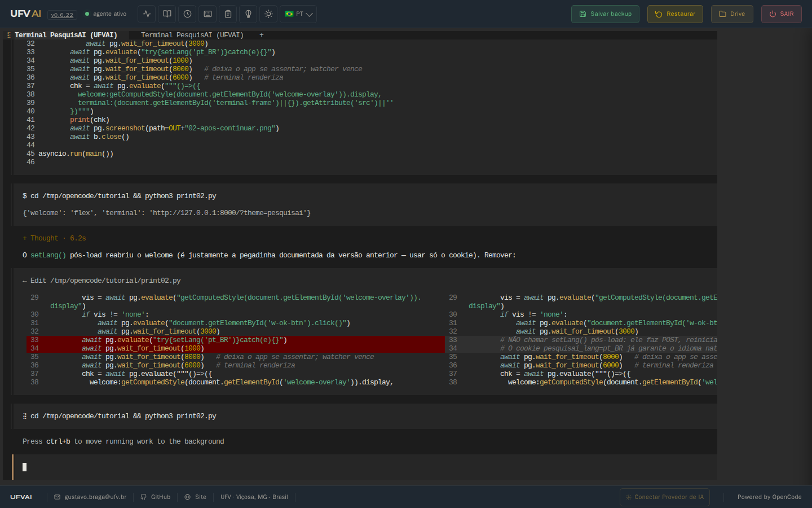The image size is (812, 508).
Task: Click the v0.6.22 version link
Action: [62, 15]
